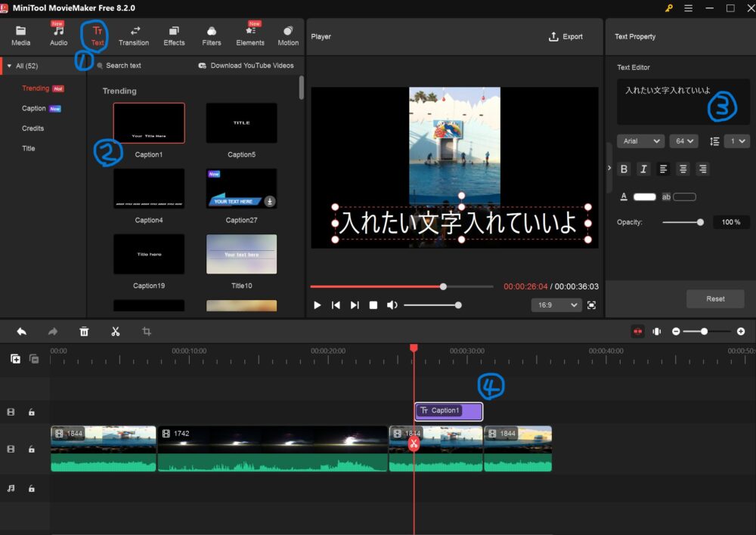This screenshot has height=535, width=756.
Task: Stop the playback
Action: (373, 305)
